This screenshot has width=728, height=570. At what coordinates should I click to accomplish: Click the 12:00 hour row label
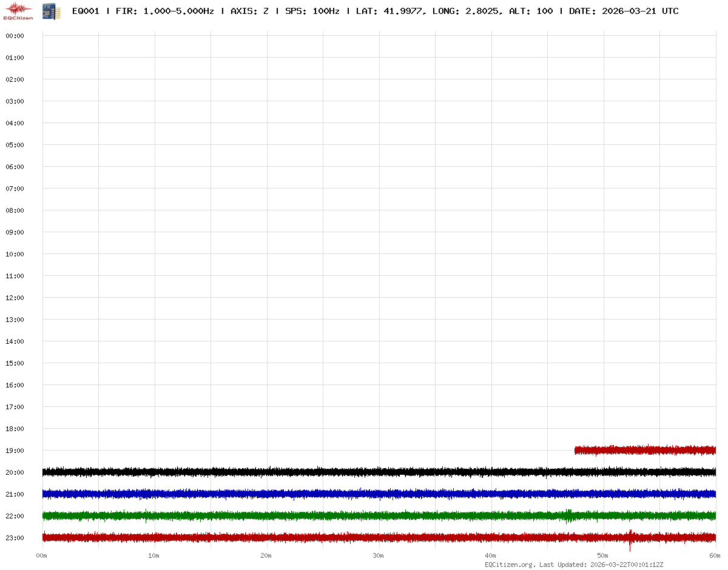15,298
